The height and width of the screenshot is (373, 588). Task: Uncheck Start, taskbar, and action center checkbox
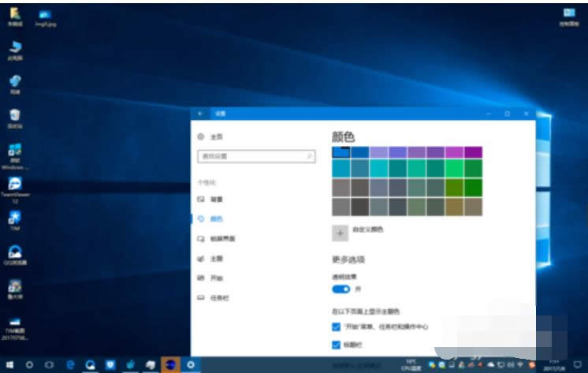click(337, 326)
